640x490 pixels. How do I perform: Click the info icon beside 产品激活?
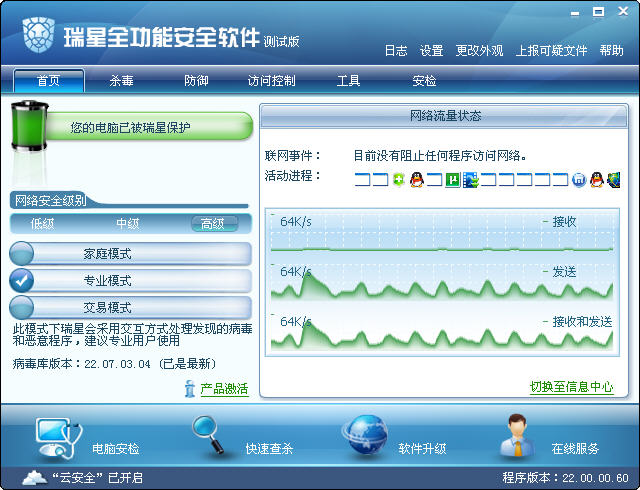tap(189, 389)
